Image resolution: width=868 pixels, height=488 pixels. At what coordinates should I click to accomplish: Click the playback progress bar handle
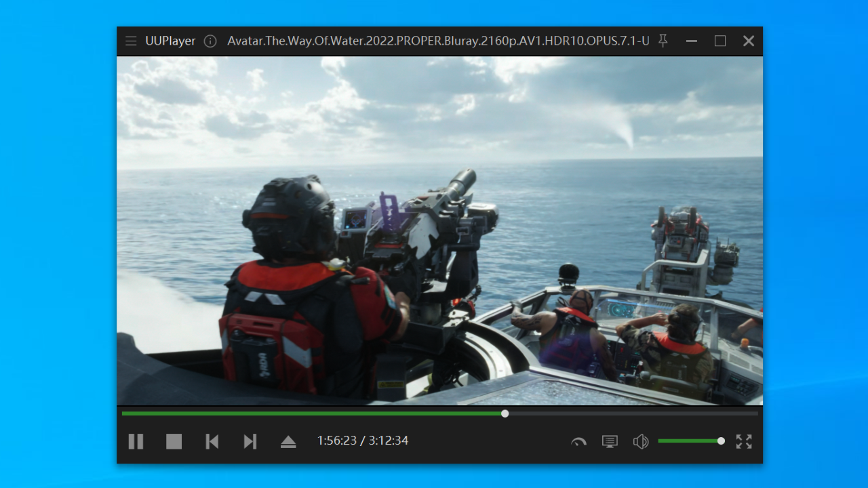tap(505, 413)
